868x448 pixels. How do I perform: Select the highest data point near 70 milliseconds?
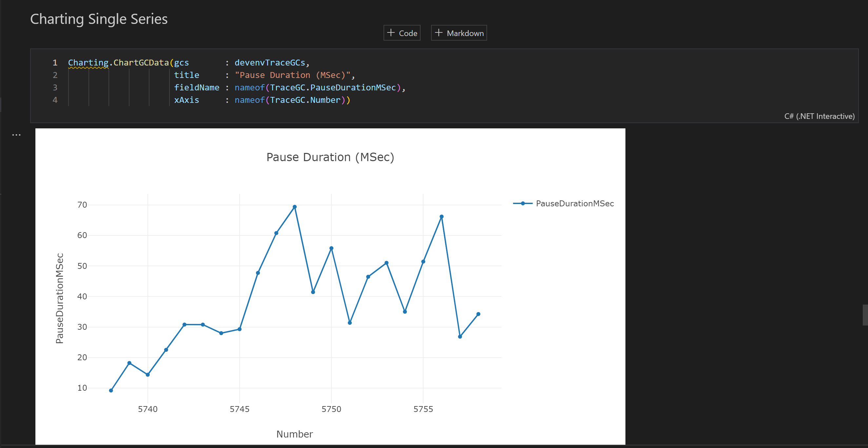pyautogui.click(x=294, y=206)
